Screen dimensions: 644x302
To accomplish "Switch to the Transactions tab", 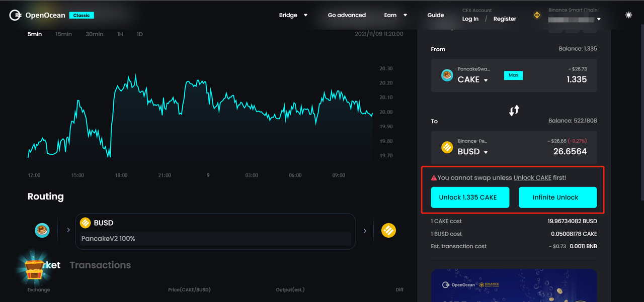I will 100,265.
